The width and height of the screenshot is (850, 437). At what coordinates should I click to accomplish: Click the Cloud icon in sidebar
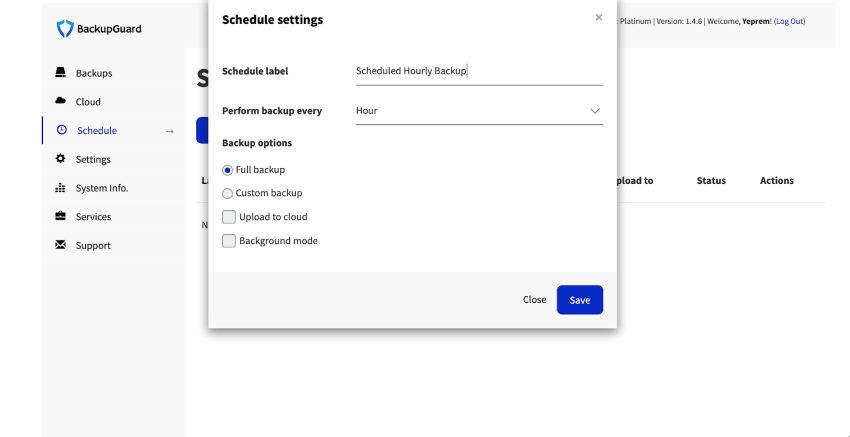[x=61, y=101]
